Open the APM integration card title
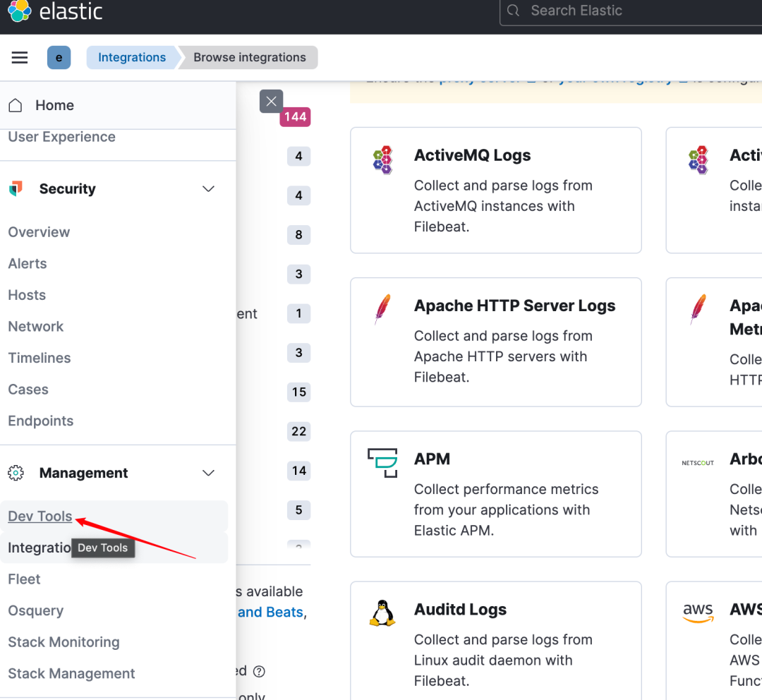The height and width of the screenshot is (700, 762). click(x=432, y=459)
